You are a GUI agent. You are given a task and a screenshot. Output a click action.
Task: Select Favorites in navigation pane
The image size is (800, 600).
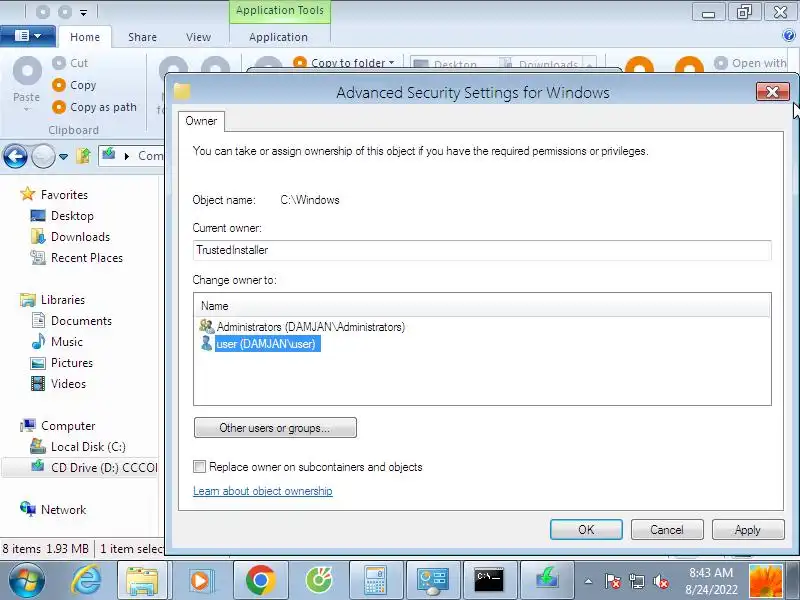coord(54,194)
